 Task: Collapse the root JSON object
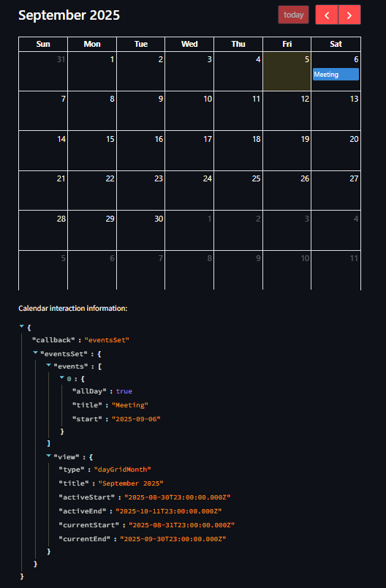point(22,327)
